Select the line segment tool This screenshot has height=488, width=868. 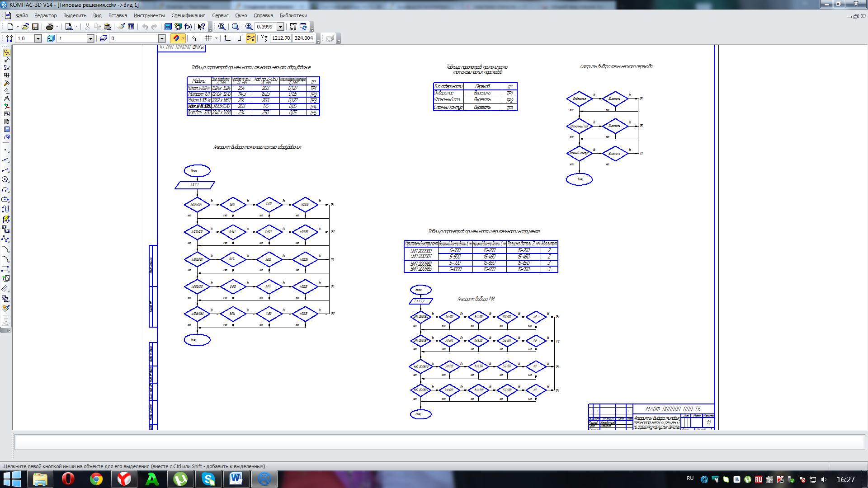[5, 170]
